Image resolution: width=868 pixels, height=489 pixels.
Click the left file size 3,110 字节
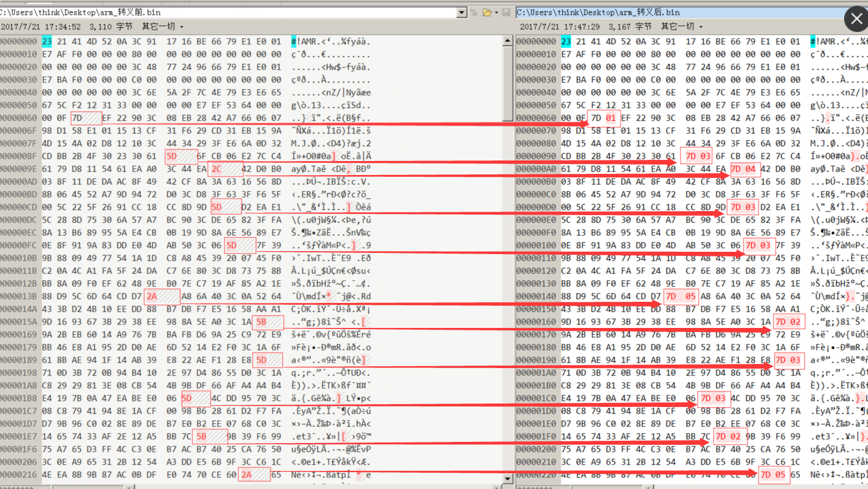111,27
